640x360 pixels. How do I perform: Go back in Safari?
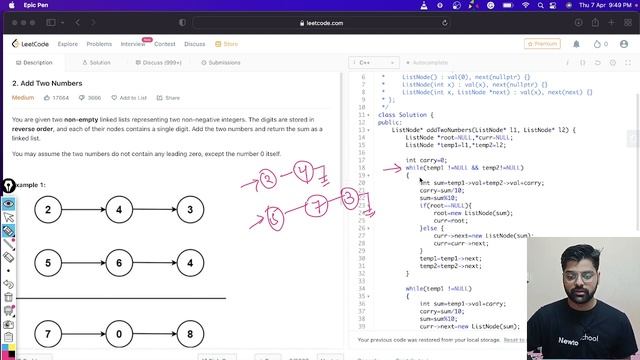(78, 22)
